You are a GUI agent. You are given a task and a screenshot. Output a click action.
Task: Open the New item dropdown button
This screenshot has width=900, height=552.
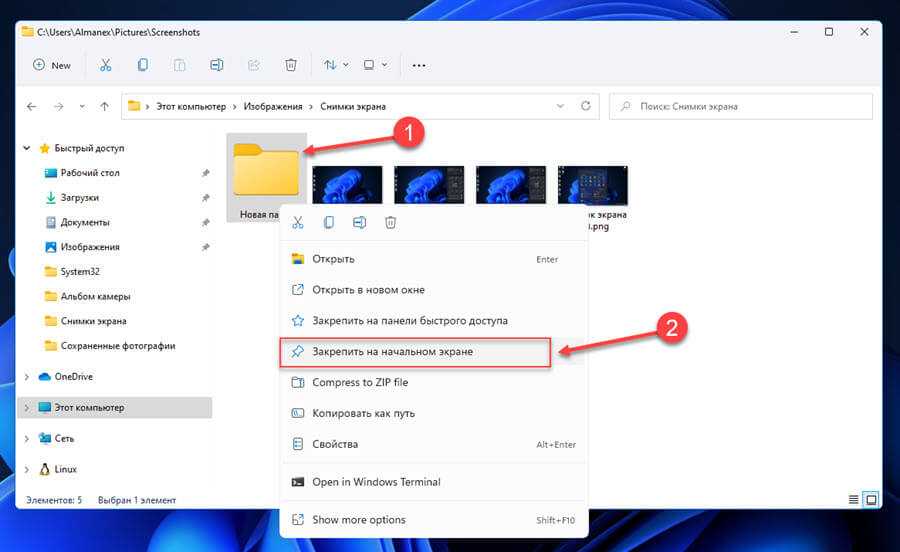(x=52, y=65)
